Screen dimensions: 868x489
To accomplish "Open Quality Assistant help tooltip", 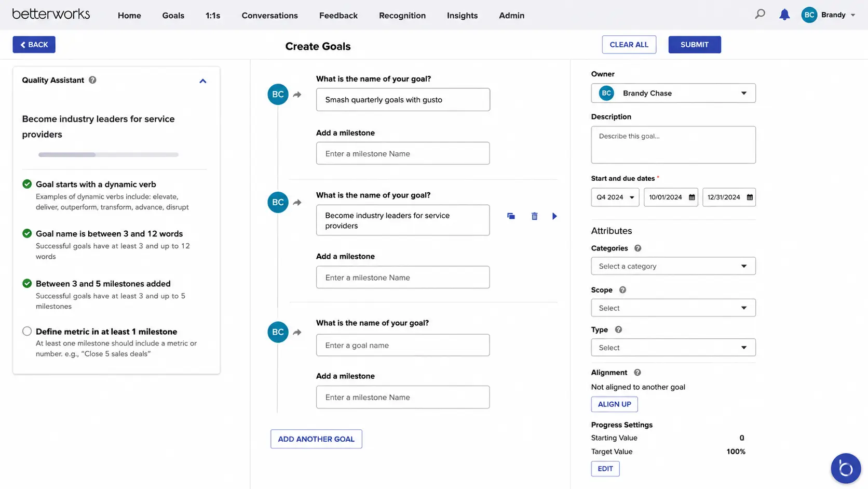I will (x=92, y=80).
